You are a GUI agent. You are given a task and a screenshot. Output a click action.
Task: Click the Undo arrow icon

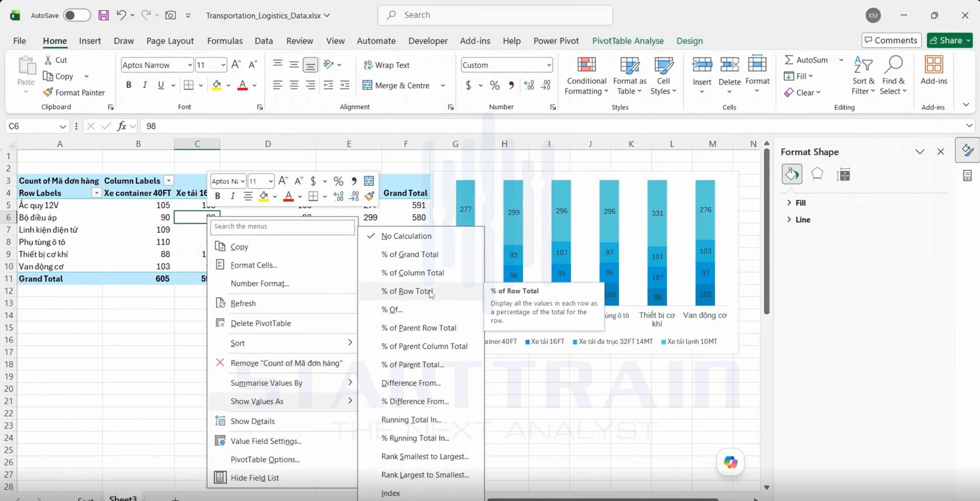(x=121, y=15)
